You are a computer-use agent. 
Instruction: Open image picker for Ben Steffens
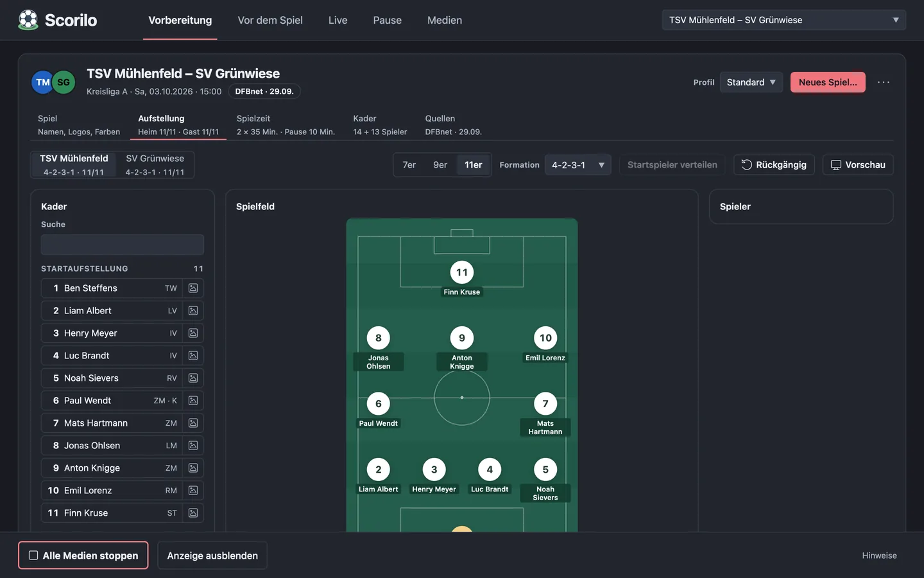(193, 288)
